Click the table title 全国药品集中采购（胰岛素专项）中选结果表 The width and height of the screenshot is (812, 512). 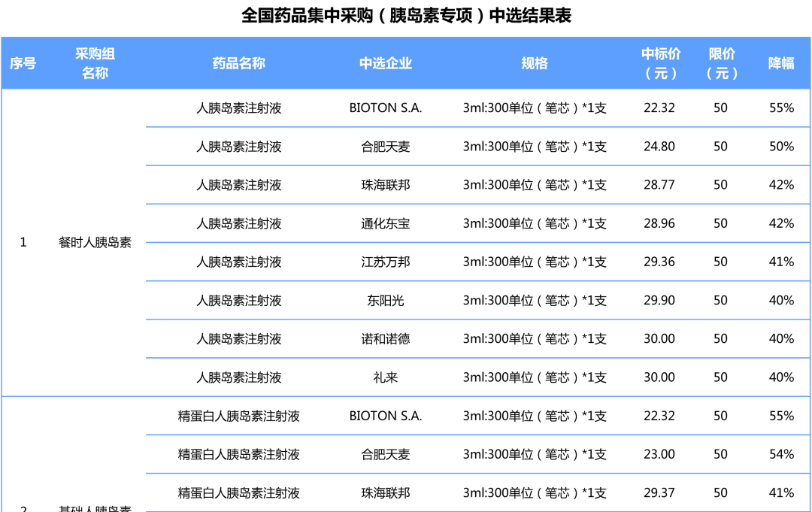[x=406, y=16]
